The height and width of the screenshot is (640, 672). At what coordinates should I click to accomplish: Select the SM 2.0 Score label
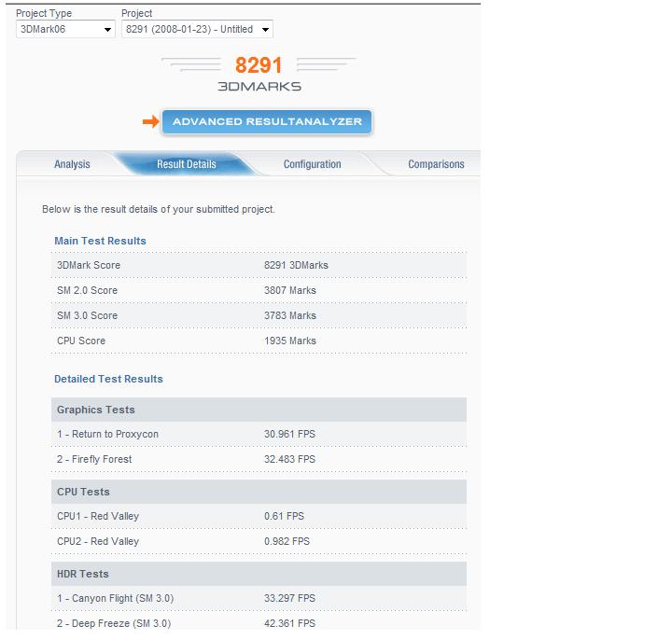[x=87, y=290]
